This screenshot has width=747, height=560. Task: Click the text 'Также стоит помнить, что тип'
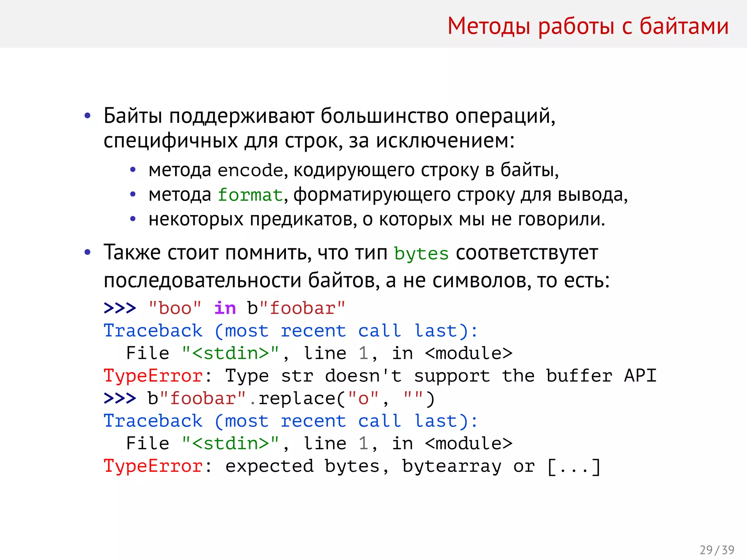tap(245, 253)
